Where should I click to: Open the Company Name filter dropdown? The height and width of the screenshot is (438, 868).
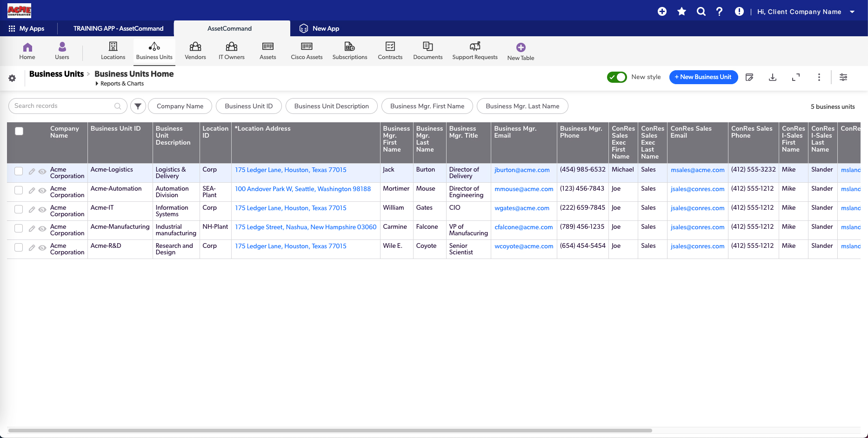[180, 106]
